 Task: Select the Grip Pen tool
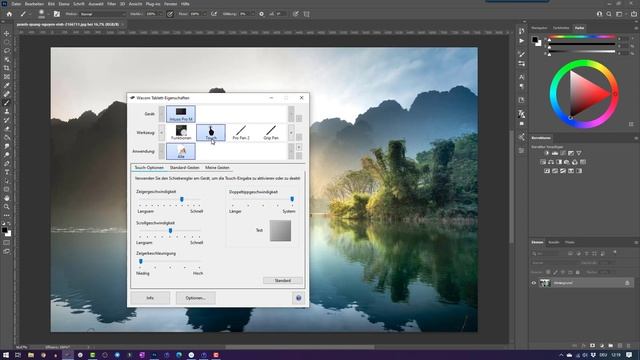pos(271,133)
